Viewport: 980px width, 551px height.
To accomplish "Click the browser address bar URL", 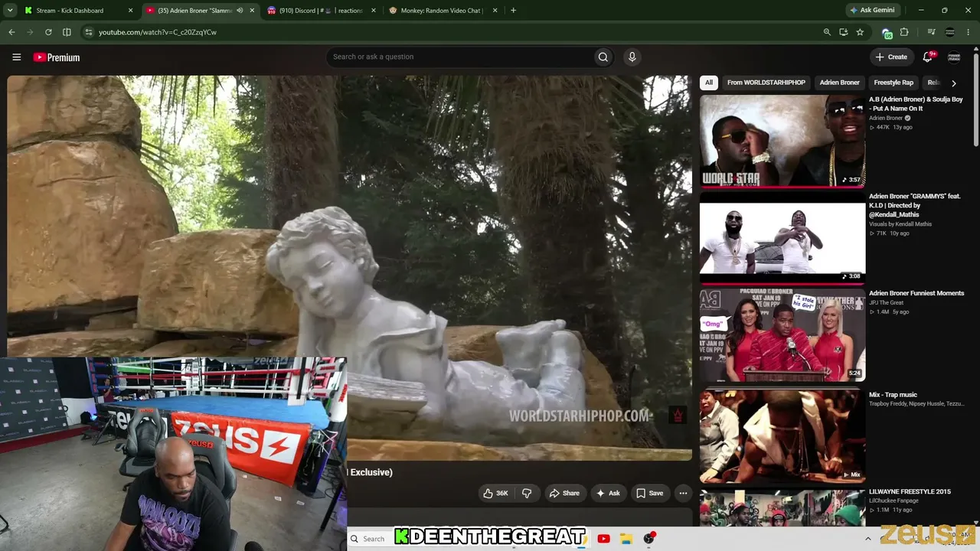I will [x=158, y=32].
